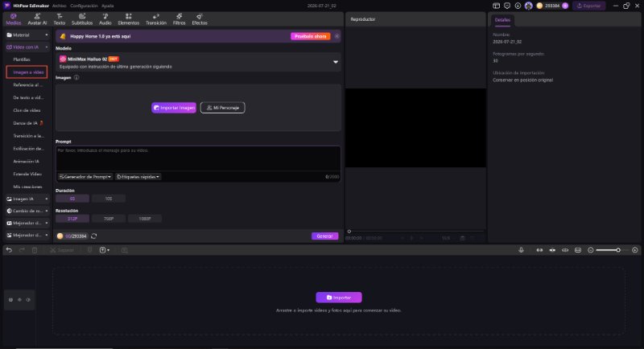The image size is (644, 349).
Task: Open the Generador de Prompt dropdown
Action: (x=85, y=177)
